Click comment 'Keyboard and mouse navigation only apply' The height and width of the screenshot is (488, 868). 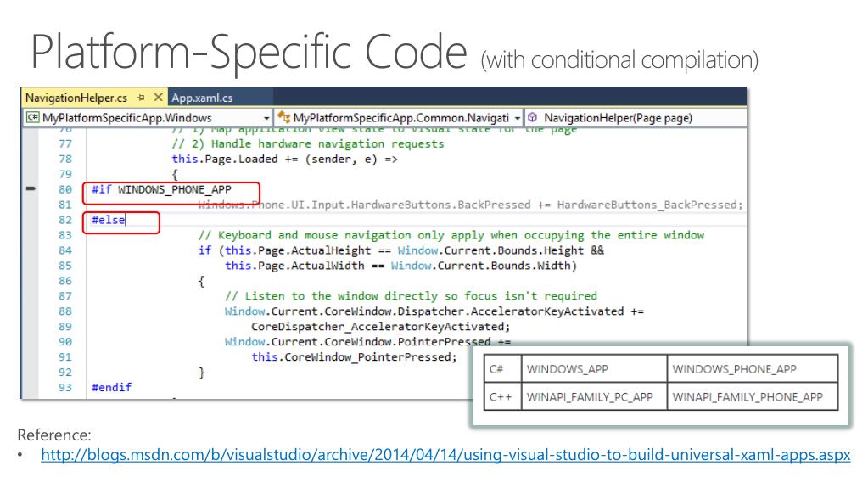451,235
